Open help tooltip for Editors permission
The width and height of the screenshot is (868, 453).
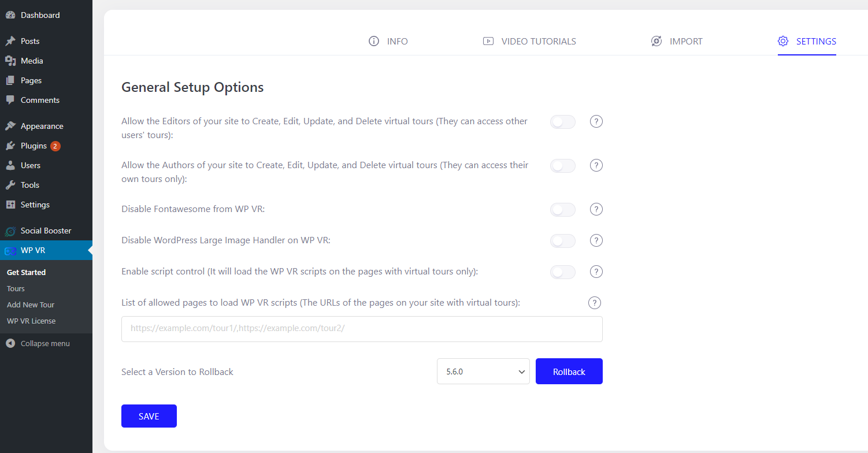(x=596, y=121)
